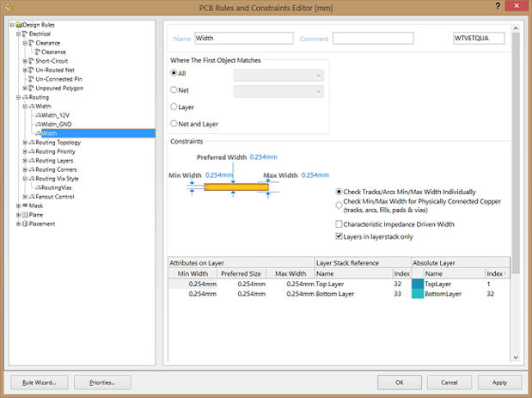The height and width of the screenshot is (398, 532).
Task: Select the RoutingVias rule entry
Action: [57, 187]
